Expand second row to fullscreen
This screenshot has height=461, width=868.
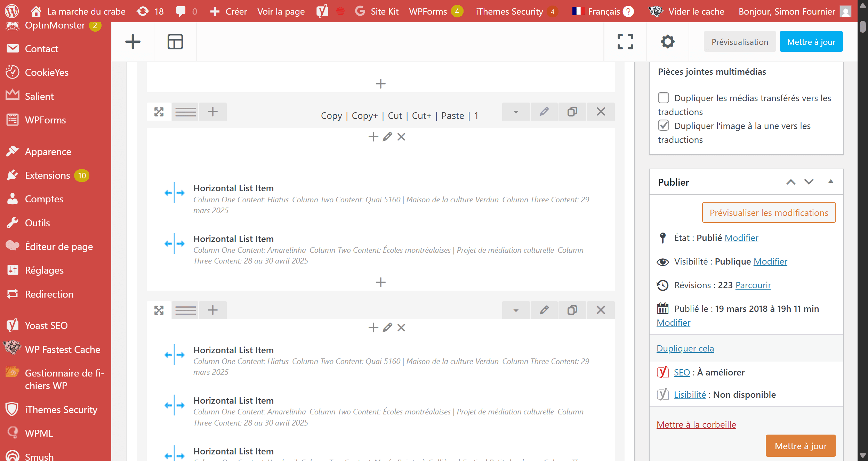159,310
